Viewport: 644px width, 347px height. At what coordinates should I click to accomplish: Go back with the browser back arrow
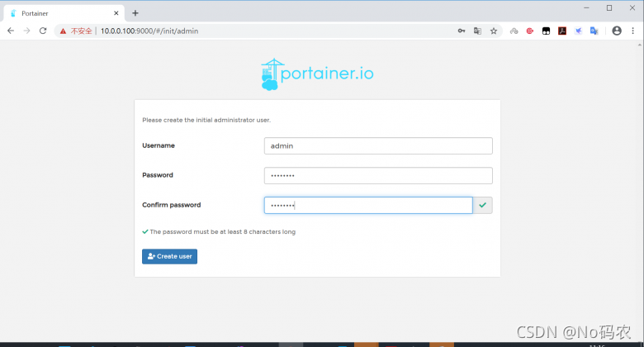pos(11,31)
